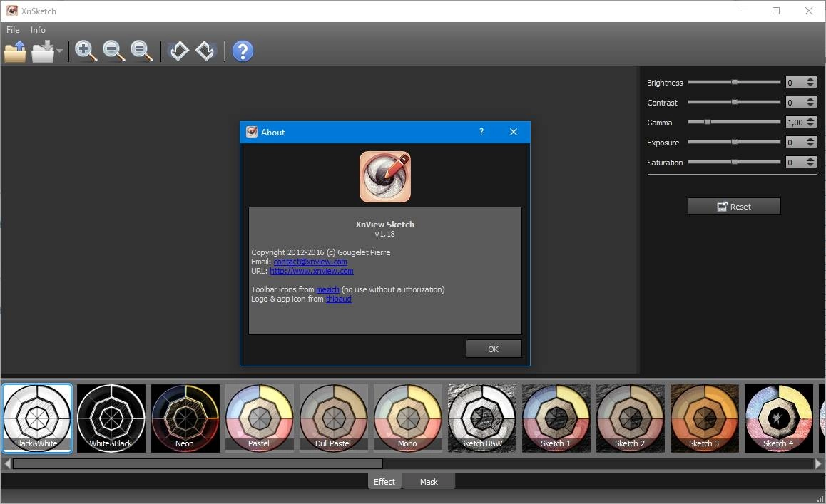This screenshot has height=504, width=826.
Task: Click the Gamma value field
Action: [x=795, y=122]
